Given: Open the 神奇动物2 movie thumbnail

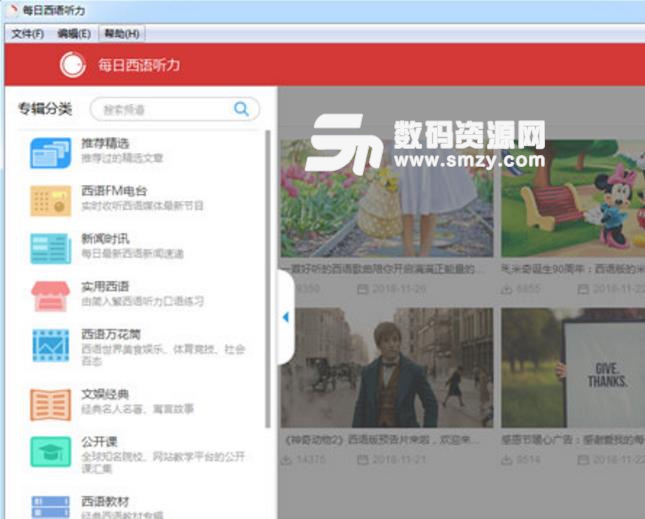Looking at the screenshot, I should click(387, 368).
